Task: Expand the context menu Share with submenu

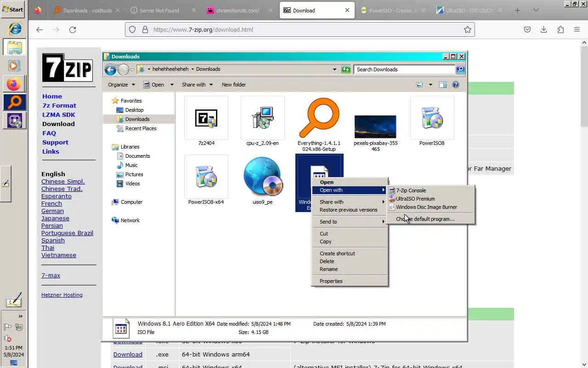Action: [350, 202]
